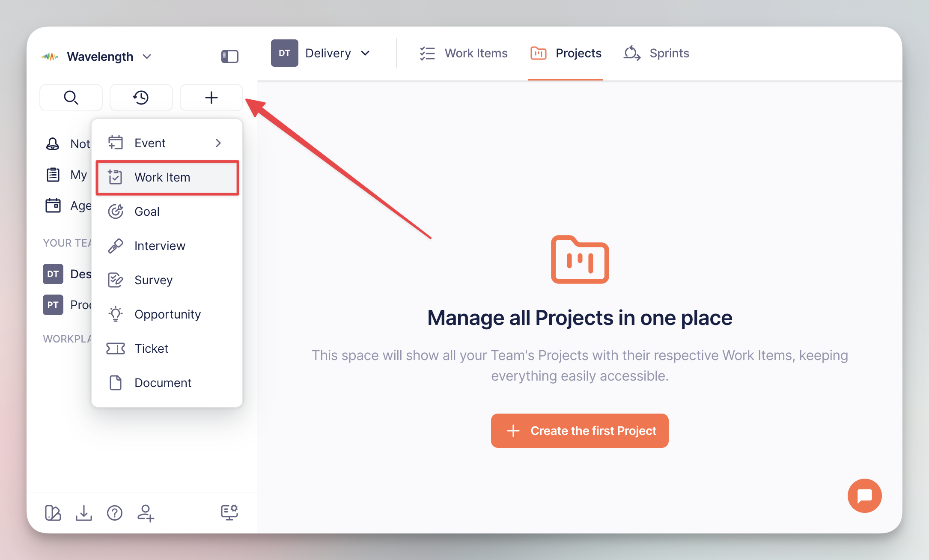
Task: Switch to the Work Items tab
Action: click(x=463, y=53)
